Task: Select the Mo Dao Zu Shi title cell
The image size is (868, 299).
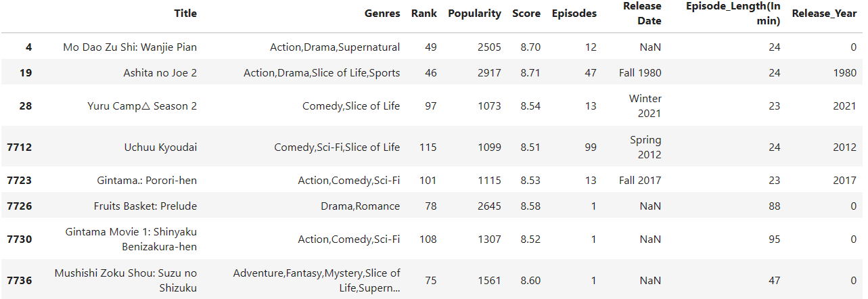Action: click(x=130, y=47)
